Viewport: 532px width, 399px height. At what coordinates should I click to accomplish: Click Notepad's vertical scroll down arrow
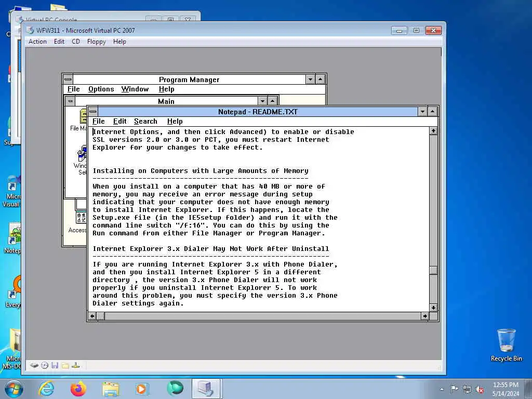pos(433,308)
